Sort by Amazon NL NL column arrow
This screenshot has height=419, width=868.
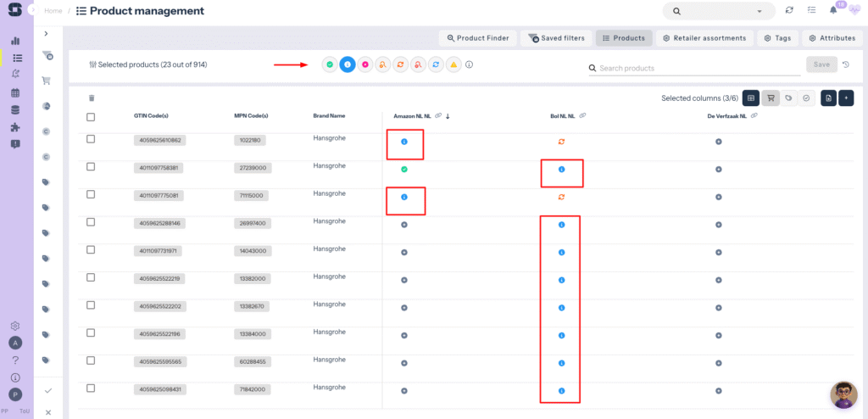point(448,116)
